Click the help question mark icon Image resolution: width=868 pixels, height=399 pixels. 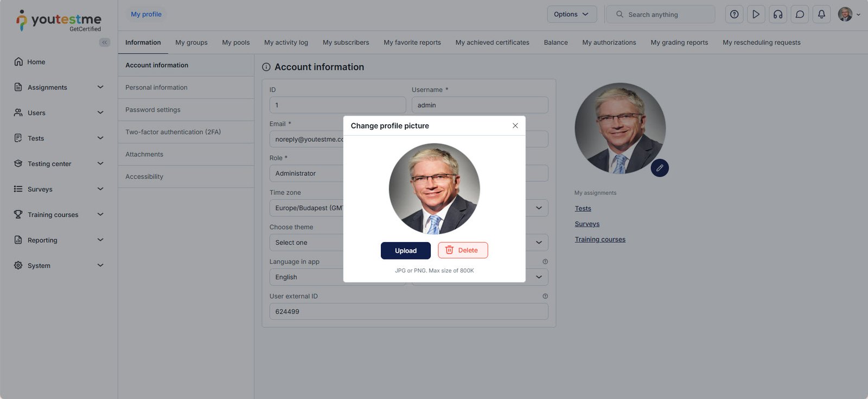point(734,15)
